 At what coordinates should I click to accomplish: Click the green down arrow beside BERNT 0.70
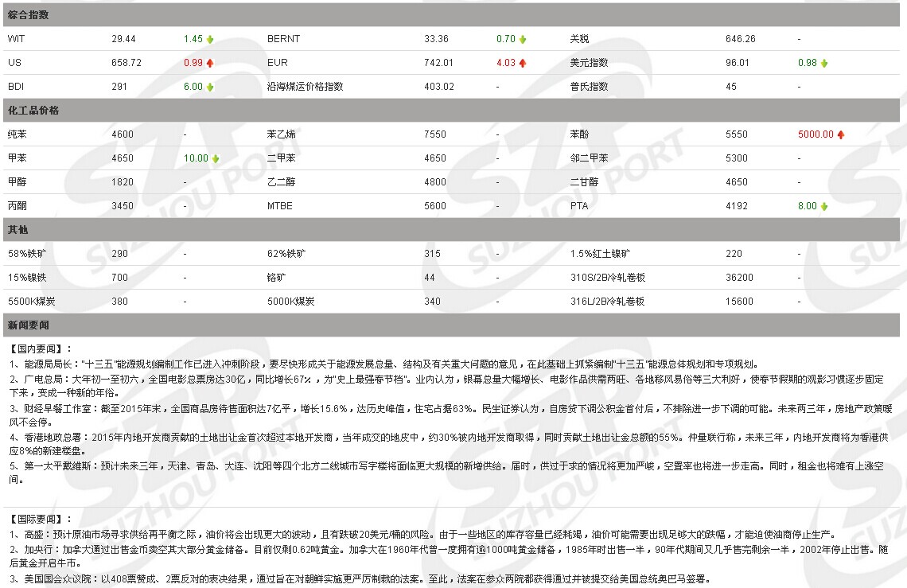coord(523,39)
